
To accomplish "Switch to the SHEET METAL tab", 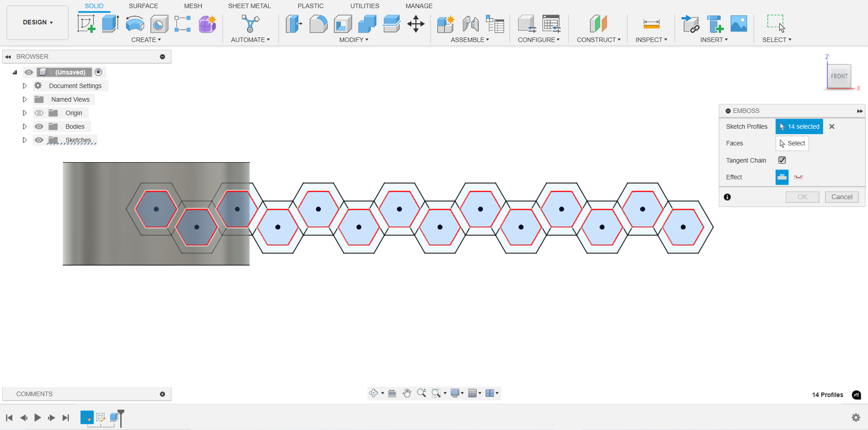I will pos(249,6).
